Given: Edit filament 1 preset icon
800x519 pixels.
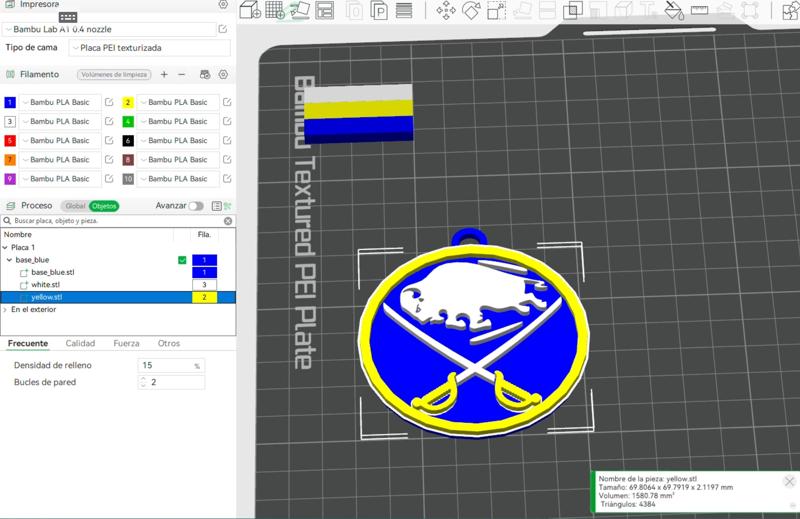Looking at the screenshot, I should [109, 102].
